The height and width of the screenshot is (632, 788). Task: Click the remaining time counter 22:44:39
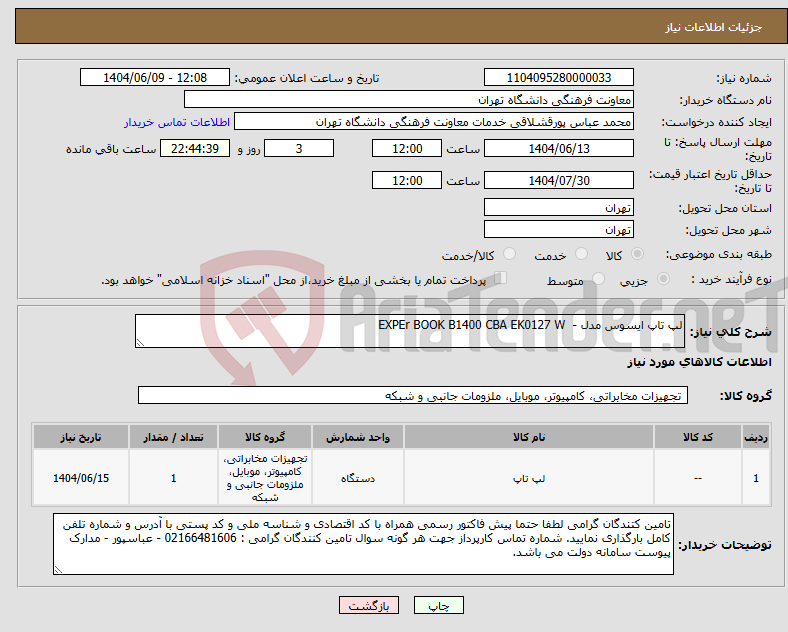point(195,148)
